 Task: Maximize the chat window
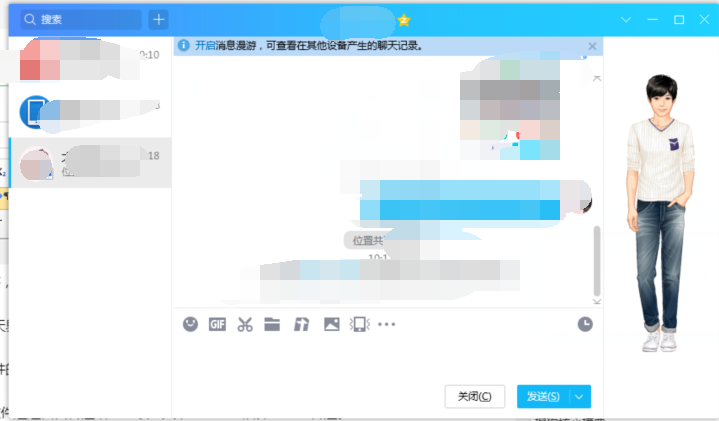click(679, 20)
